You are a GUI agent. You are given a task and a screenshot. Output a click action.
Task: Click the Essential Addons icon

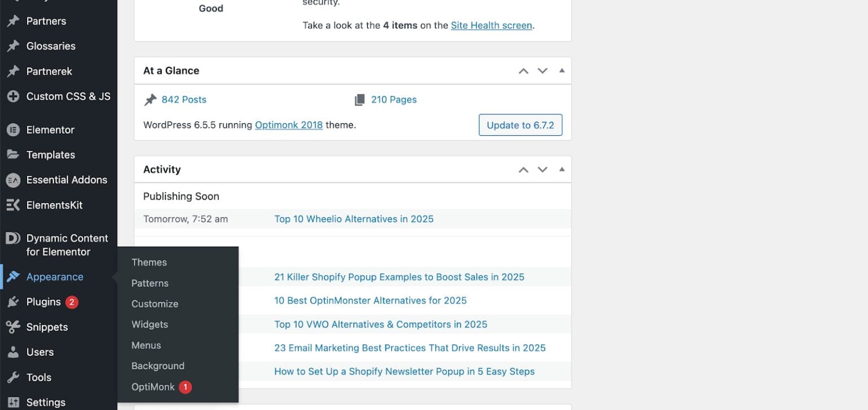tap(12, 180)
